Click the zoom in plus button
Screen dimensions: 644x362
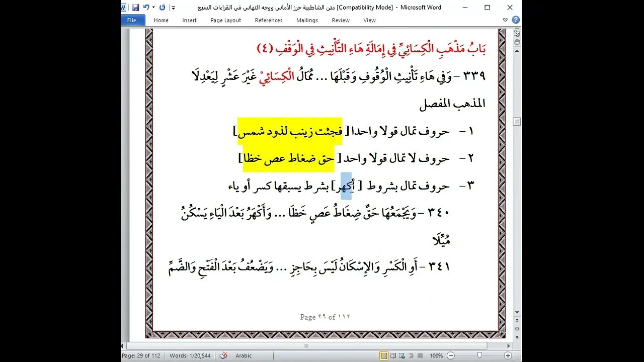(x=508, y=355)
